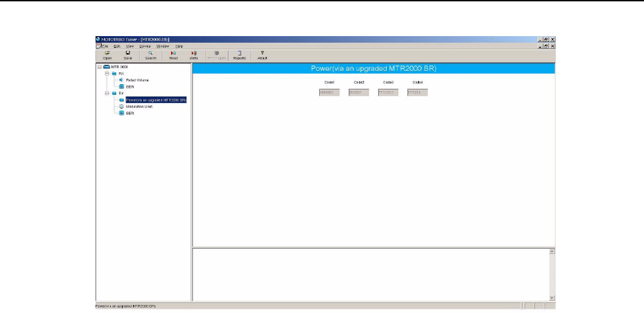Collapse the RX tree branch
Image resolution: width=644 pixels, height=313 pixels.
coord(107,74)
